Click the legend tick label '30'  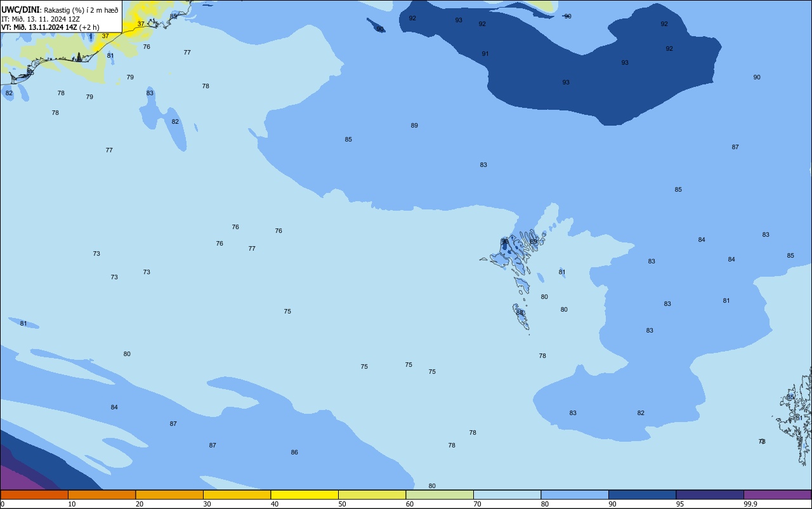pyautogui.click(x=207, y=504)
